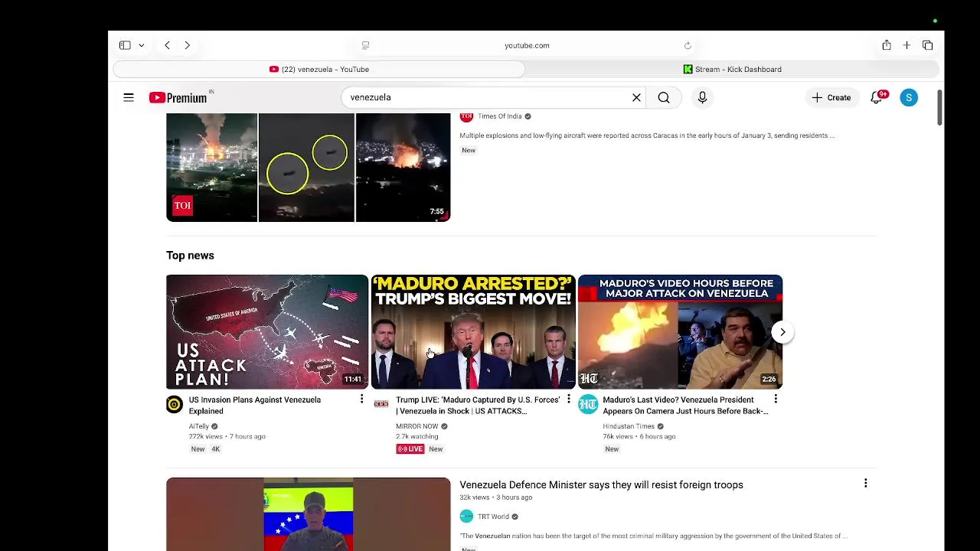Open the Create menu
980x551 pixels.
pos(831,97)
